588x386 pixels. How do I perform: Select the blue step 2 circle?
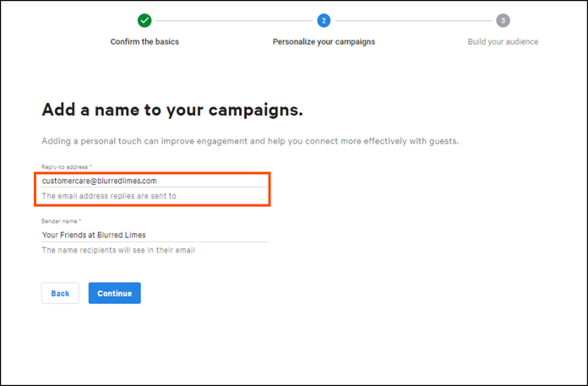(324, 20)
